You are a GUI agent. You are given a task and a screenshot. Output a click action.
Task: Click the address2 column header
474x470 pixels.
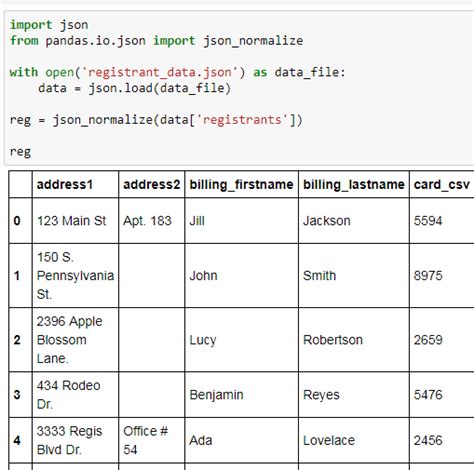[x=152, y=184]
